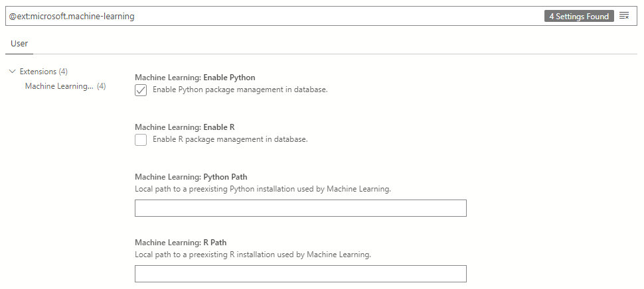Click the Enable Python package management description
The image size is (644, 289).
point(240,89)
